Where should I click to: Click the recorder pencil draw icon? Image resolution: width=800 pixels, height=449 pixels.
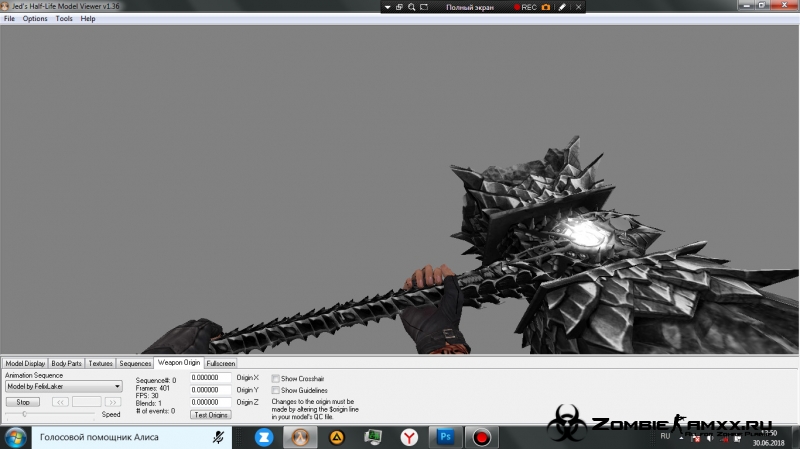point(562,7)
